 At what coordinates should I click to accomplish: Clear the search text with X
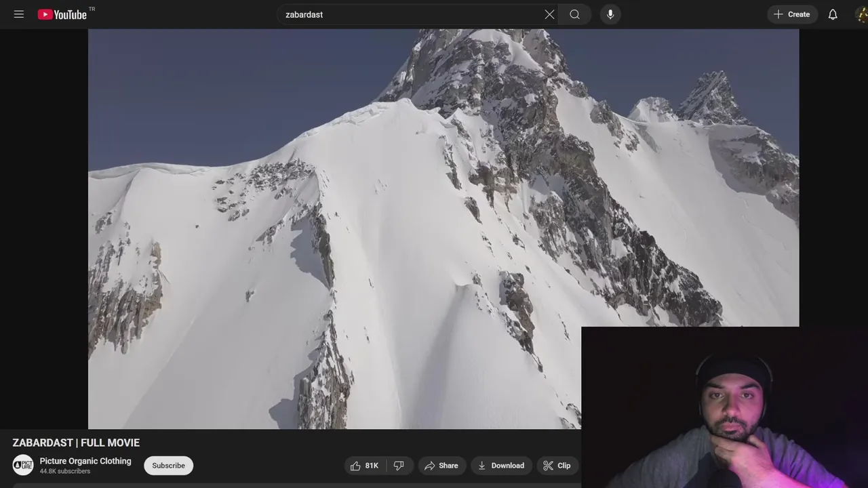(549, 14)
